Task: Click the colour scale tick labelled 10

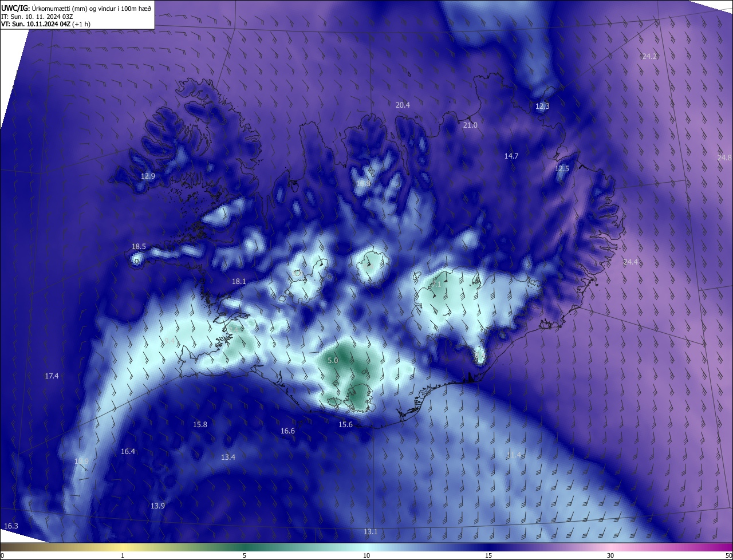Action: tap(366, 555)
